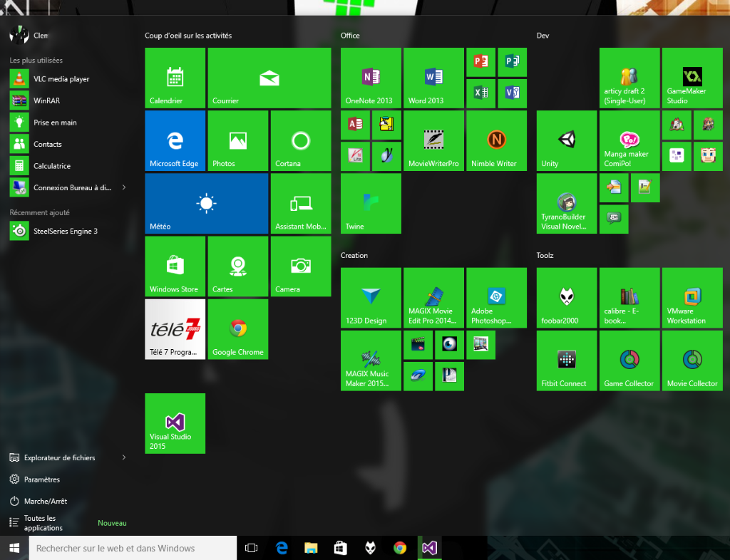
Task: Click the small Visio tile
Action: [512, 93]
